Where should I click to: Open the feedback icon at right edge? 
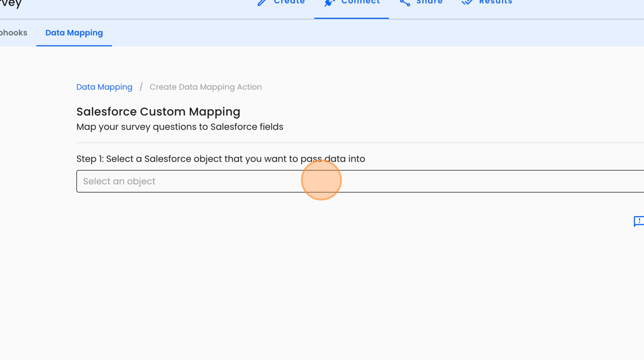[x=638, y=221]
